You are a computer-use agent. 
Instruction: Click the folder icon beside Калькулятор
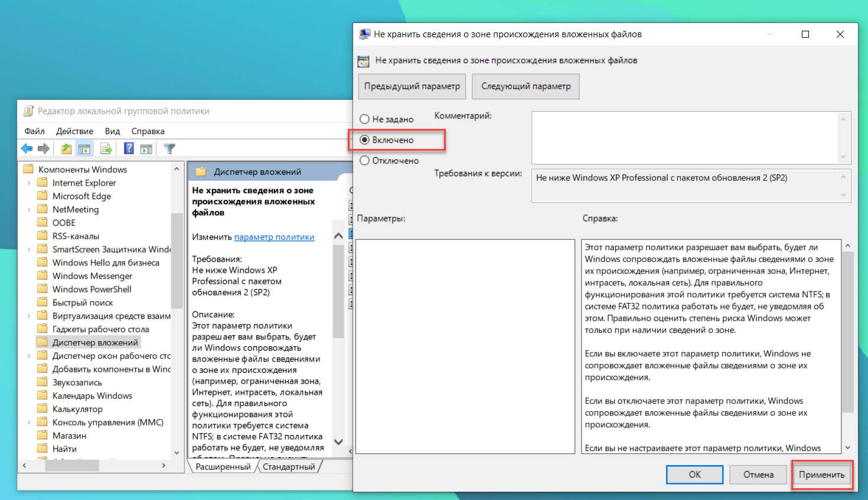point(42,408)
